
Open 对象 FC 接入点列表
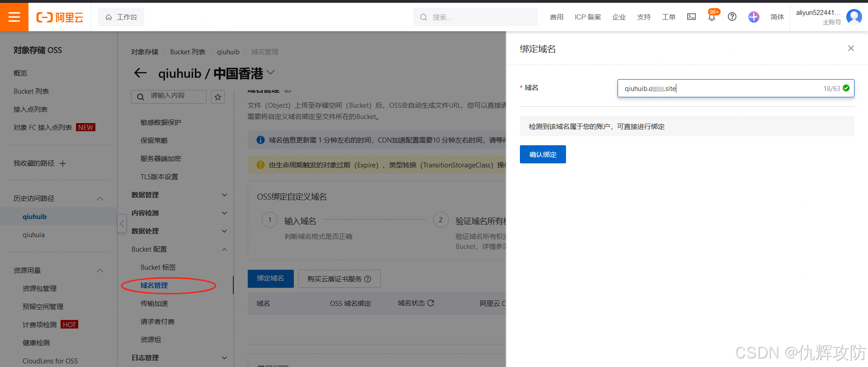click(42, 127)
